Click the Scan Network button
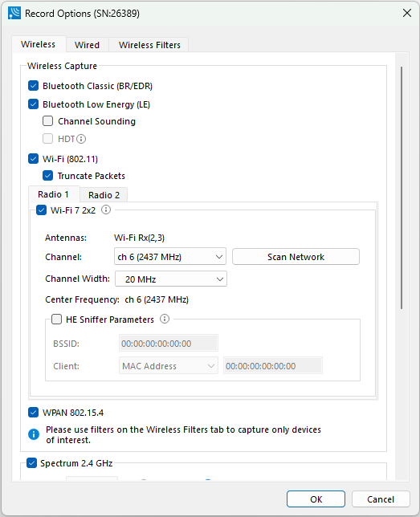Image resolution: width=420 pixels, height=517 pixels. tap(296, 257)
